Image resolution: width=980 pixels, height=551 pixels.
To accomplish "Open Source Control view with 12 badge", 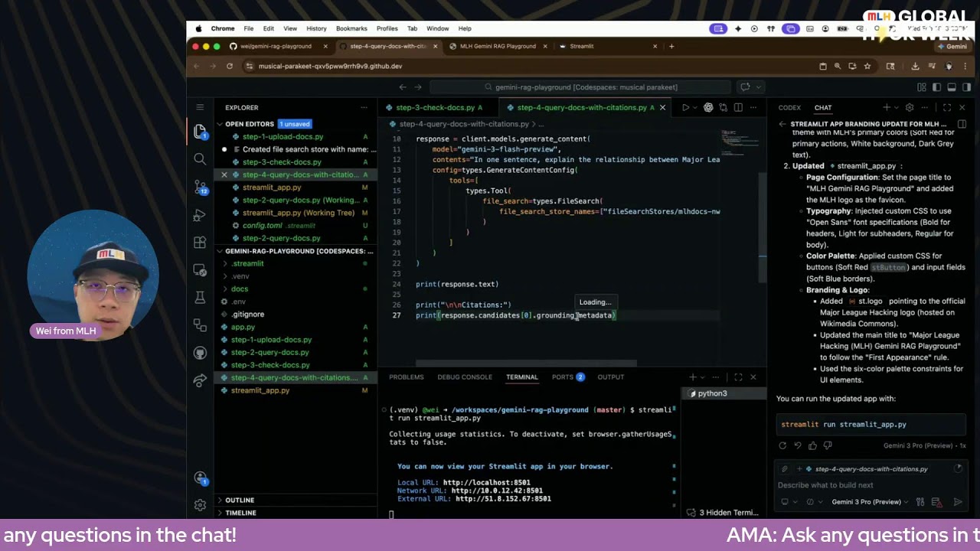I will (x=200, y=187).
